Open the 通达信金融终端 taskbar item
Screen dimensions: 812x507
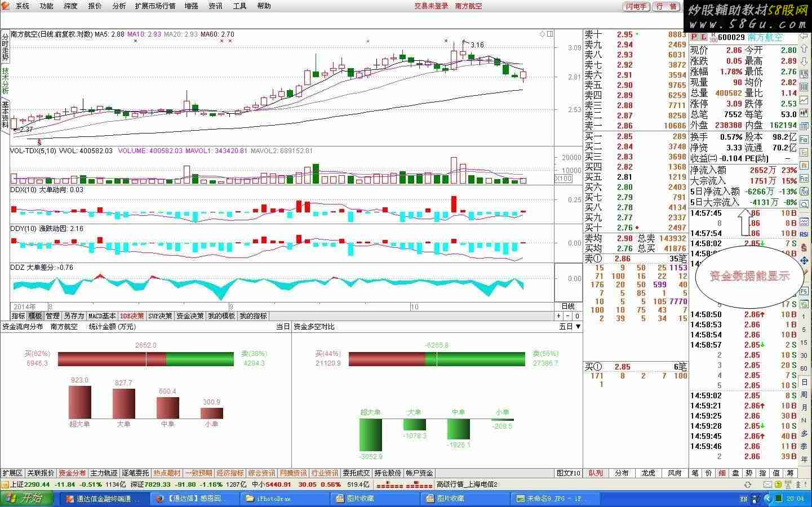[x=103, y=499]
